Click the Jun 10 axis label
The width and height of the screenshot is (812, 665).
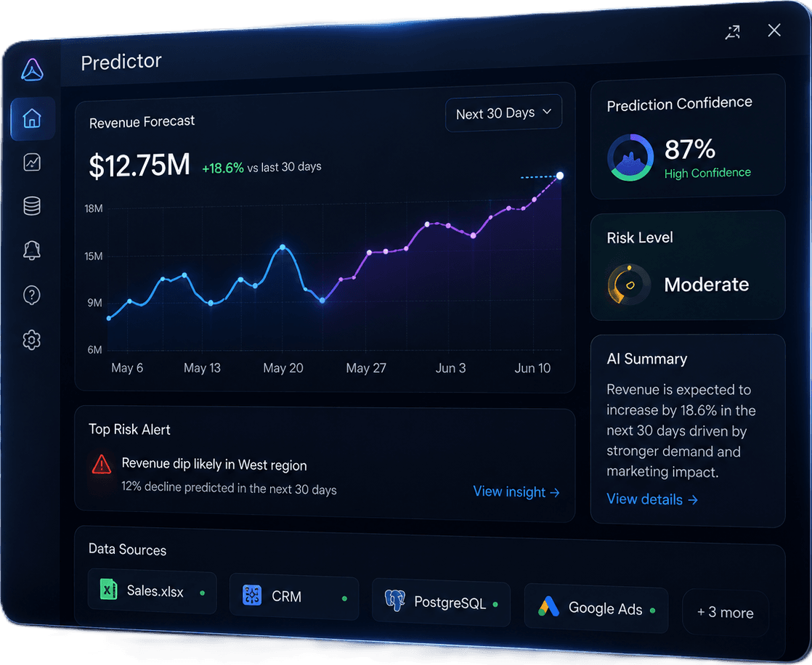pos(532,368)
